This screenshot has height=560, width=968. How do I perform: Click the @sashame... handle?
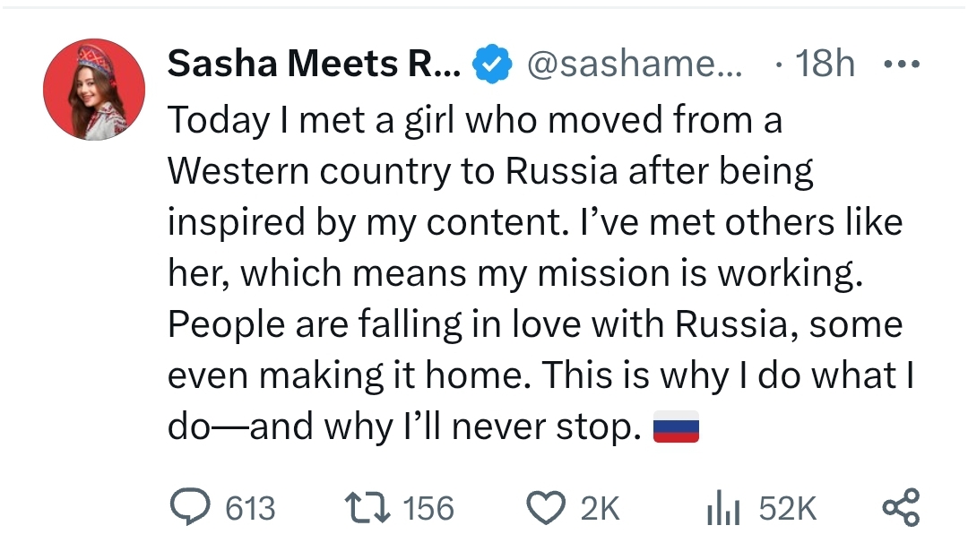tap(635, 64)
